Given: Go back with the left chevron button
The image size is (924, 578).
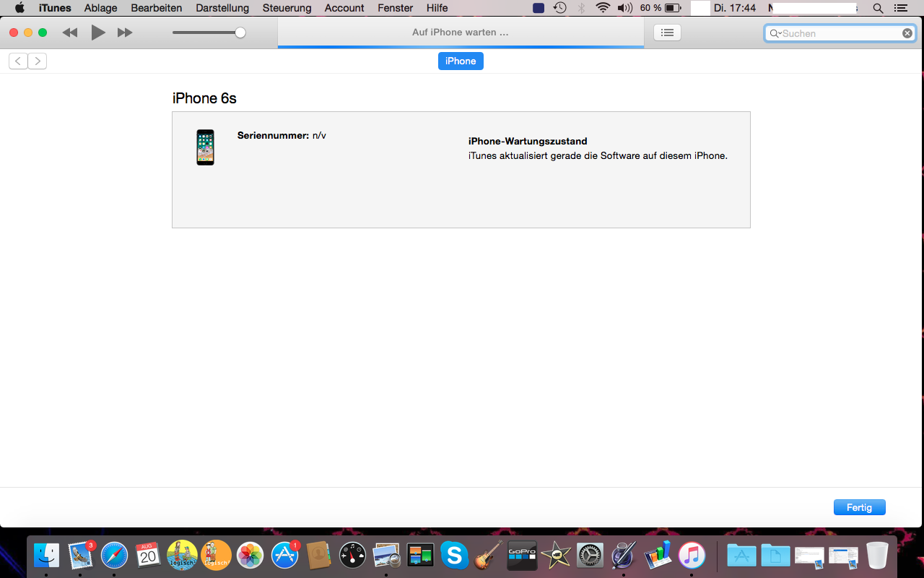Looking at the screenshot, I should [x=18, y=61].
